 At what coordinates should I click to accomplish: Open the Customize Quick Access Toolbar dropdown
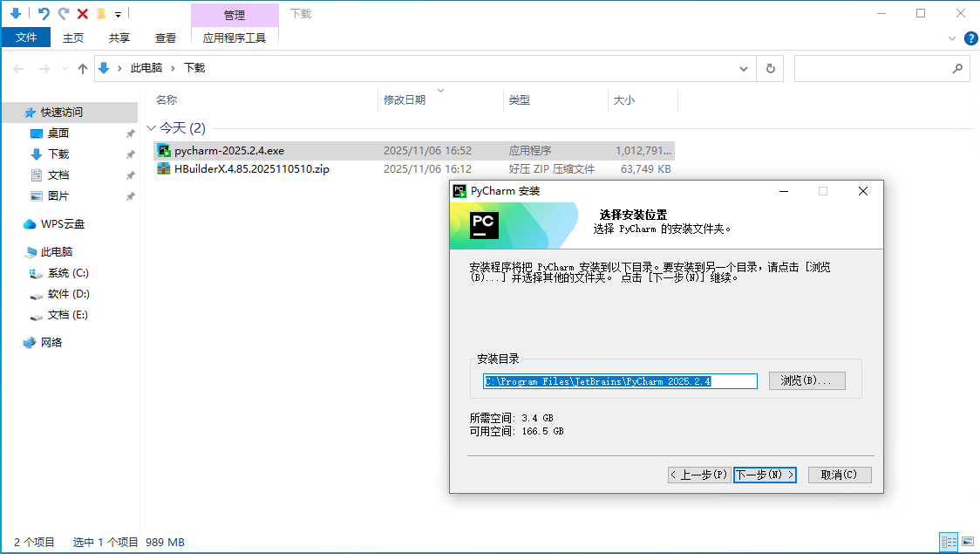[x=118, y=14]
